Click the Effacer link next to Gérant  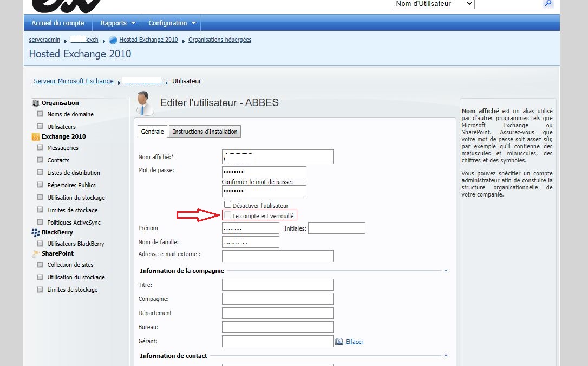pos(355,342)
